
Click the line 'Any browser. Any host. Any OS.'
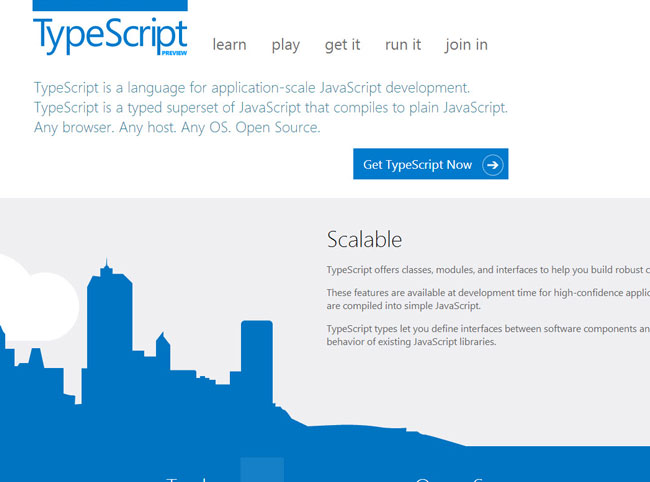tap(132, 128)
